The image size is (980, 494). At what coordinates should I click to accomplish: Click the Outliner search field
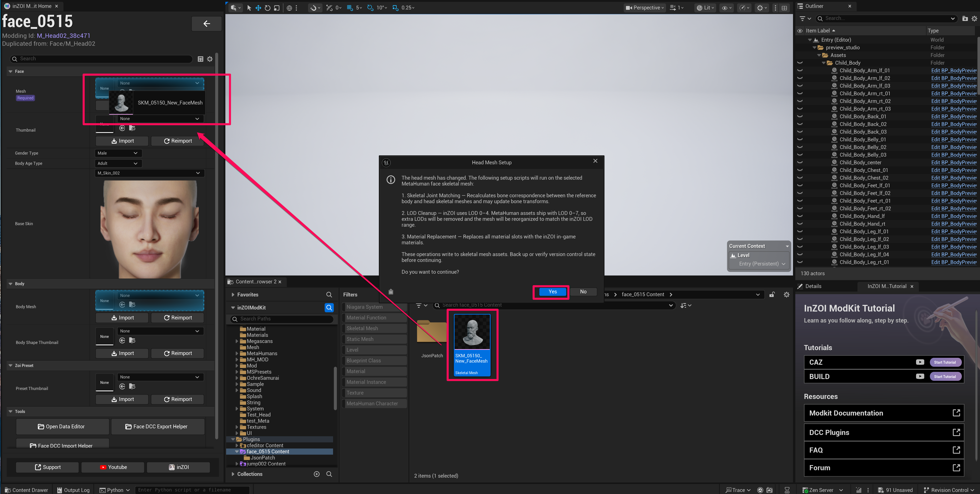(886, 18)
